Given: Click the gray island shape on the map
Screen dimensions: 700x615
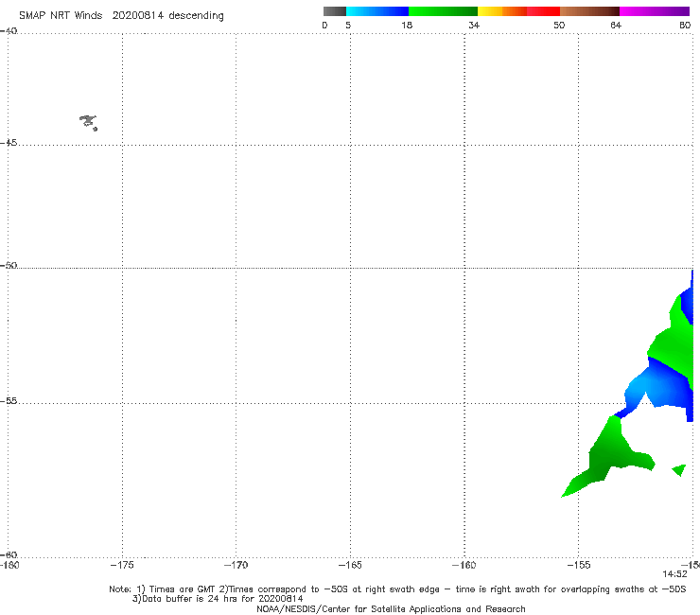Looking at the screenshot, I should coord(88,122).
